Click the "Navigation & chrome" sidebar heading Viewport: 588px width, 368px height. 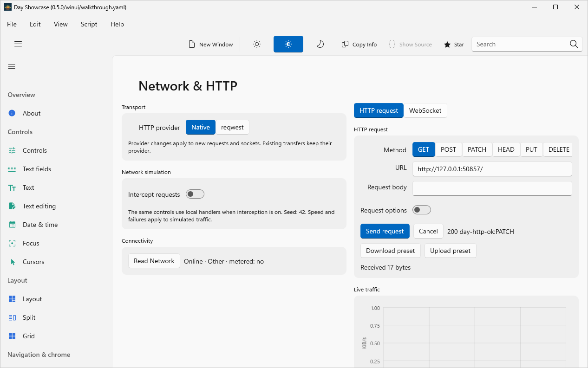coord(39,355)
